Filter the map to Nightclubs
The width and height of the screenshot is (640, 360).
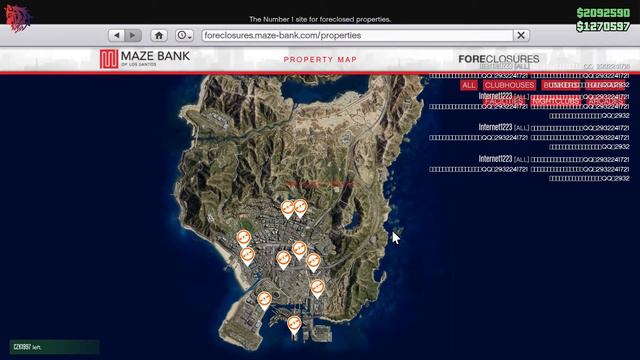click(556, 101)
